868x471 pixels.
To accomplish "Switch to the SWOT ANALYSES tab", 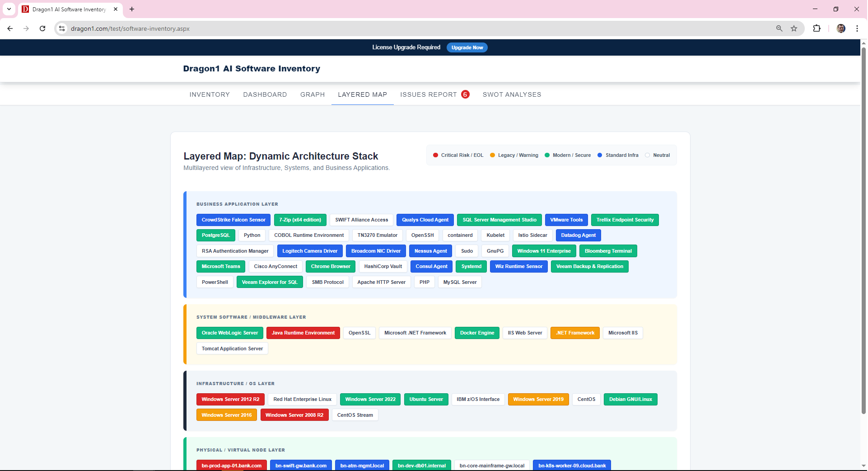I will 512,94.
